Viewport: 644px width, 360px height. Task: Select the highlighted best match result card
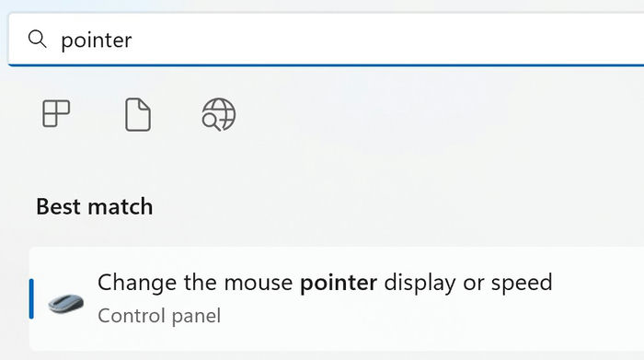(337, 298)
